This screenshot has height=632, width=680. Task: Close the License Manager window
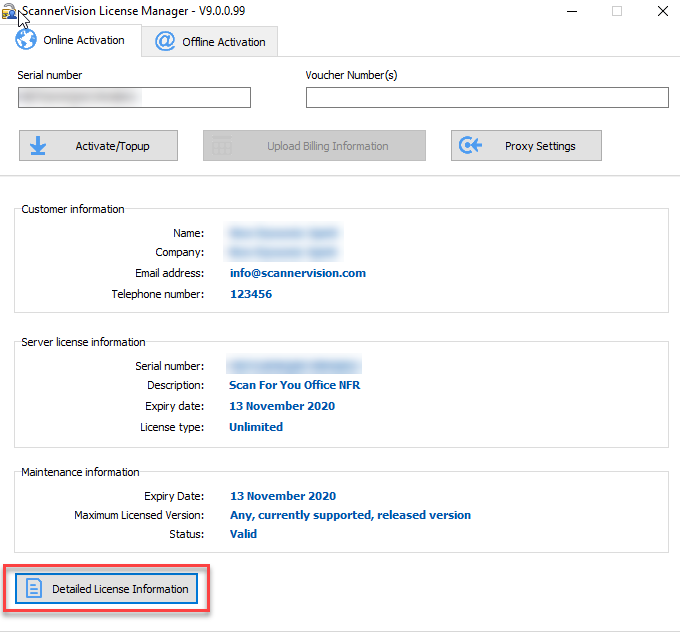(x=662, y=12)
